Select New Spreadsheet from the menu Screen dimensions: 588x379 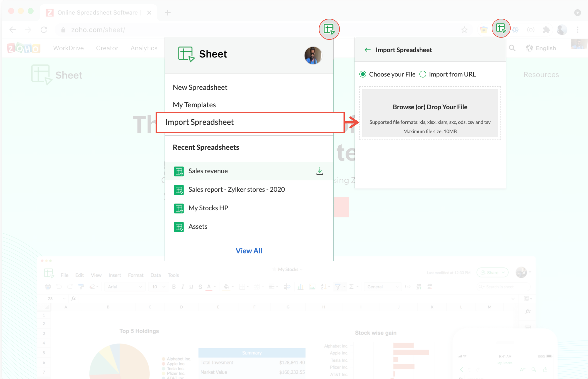click(200, 87)
